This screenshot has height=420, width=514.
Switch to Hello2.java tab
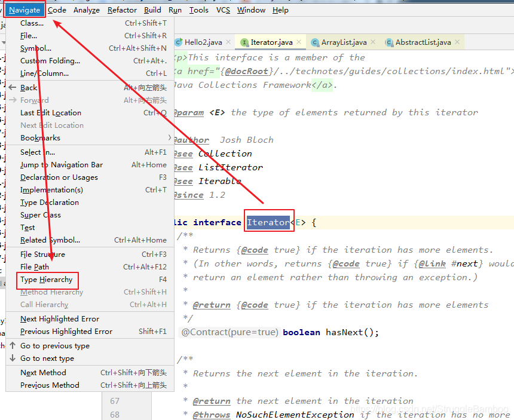(x=203, y=42)
